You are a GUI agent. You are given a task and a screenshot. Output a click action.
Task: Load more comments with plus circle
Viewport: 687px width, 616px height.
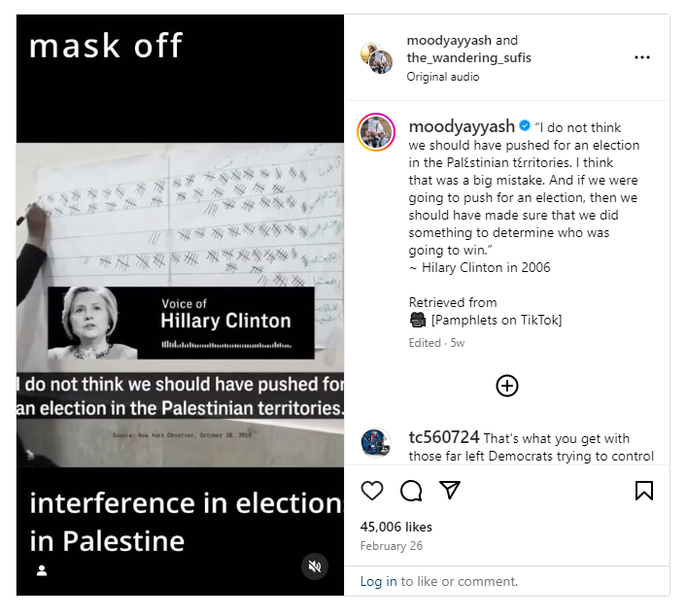[507, 386]
